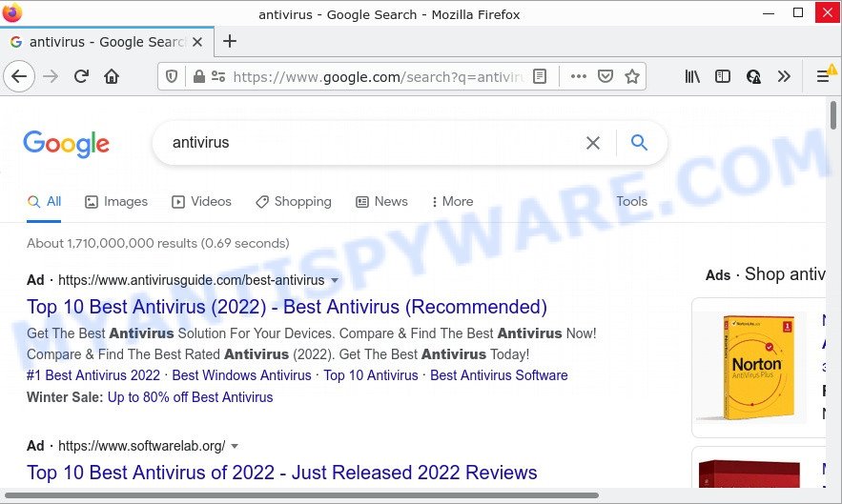Select the antivirus - Google Search tab
Image resolution: width=842 pixels, height=504 pixels.
(107, 42)
